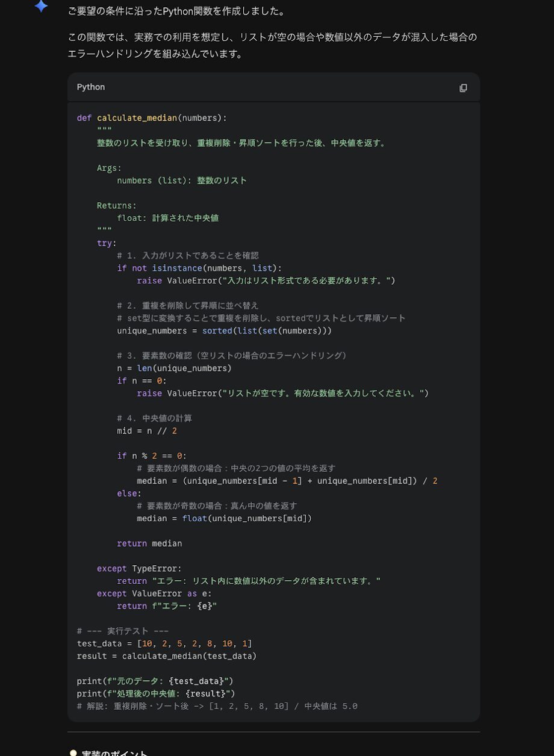Click the test_data list assignment line
This screenshot has height=756, width=554.
click(x=164, y=643)
